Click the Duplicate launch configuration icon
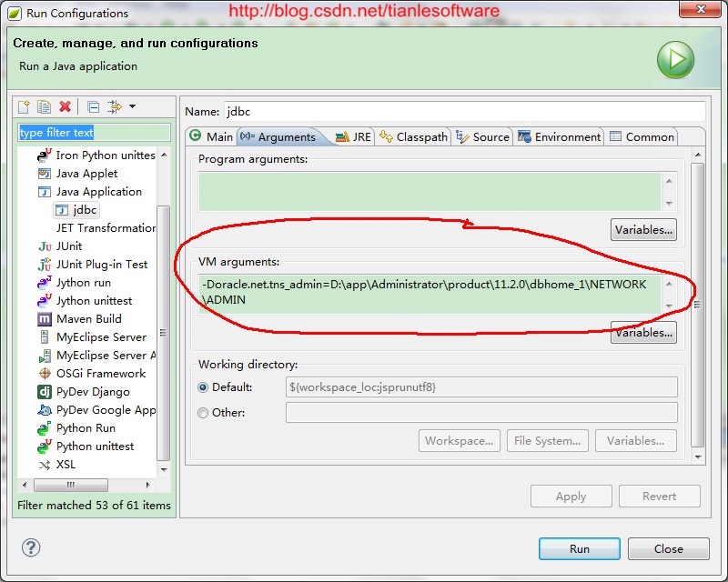This screenshot has width=728, height=582. 44,106
